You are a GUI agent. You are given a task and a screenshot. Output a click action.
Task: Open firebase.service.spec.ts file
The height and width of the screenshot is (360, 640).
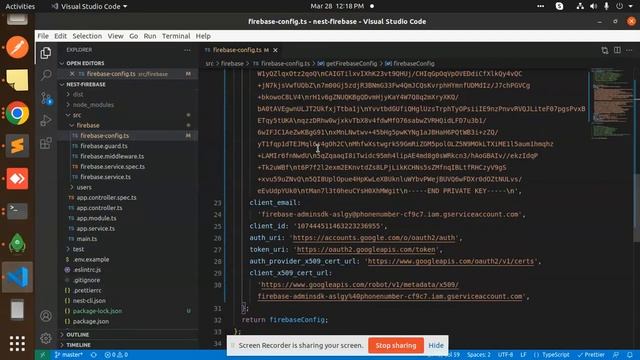112,167
